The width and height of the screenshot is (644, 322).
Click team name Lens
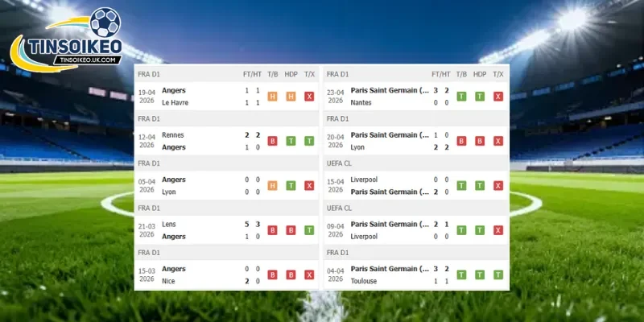pyautogui.click(x=169, y=225)
